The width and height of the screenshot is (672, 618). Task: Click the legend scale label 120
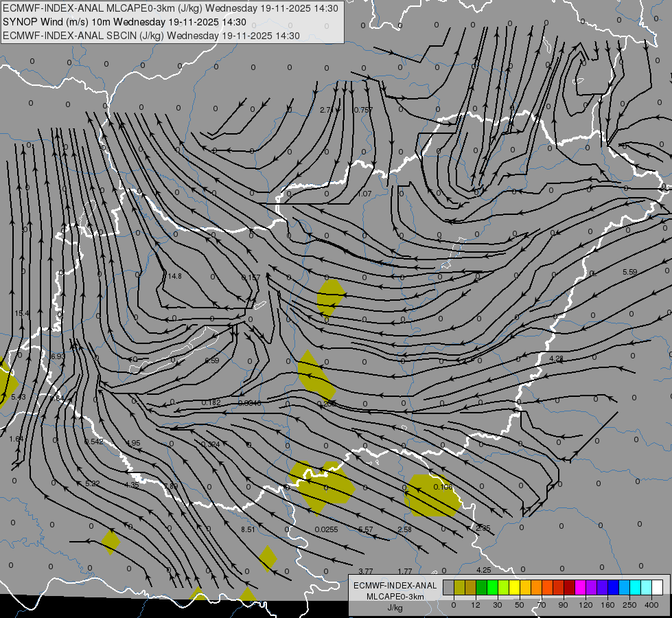click(x=586, y=605)
